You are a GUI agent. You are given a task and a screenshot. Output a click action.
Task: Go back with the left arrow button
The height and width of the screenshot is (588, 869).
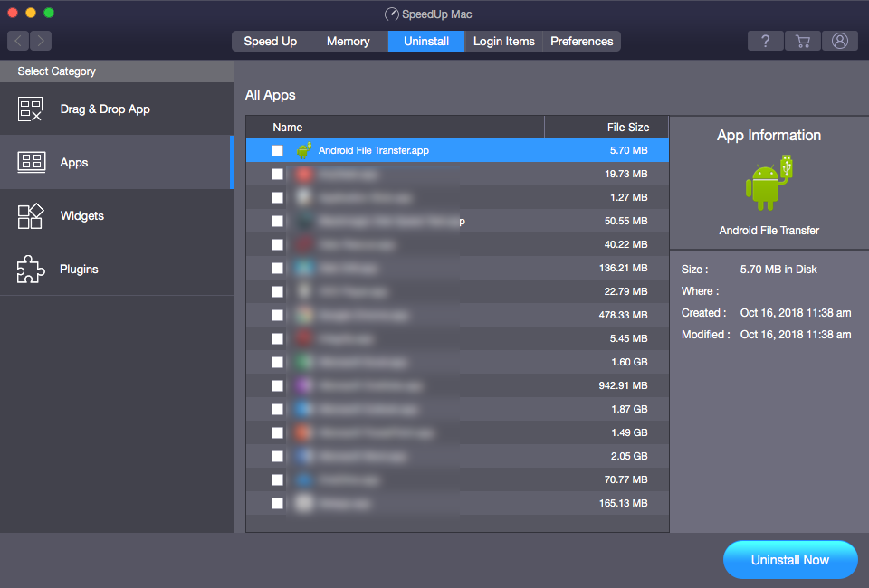point(18,41)
